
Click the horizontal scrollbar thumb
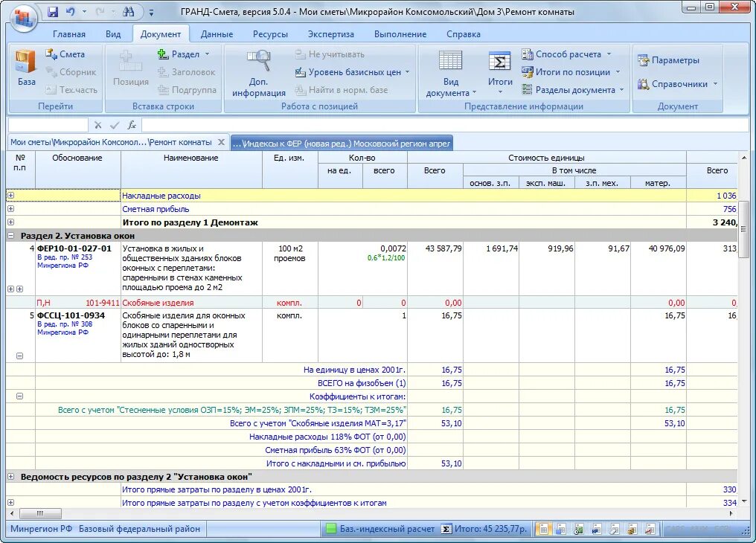pos(40,513)
